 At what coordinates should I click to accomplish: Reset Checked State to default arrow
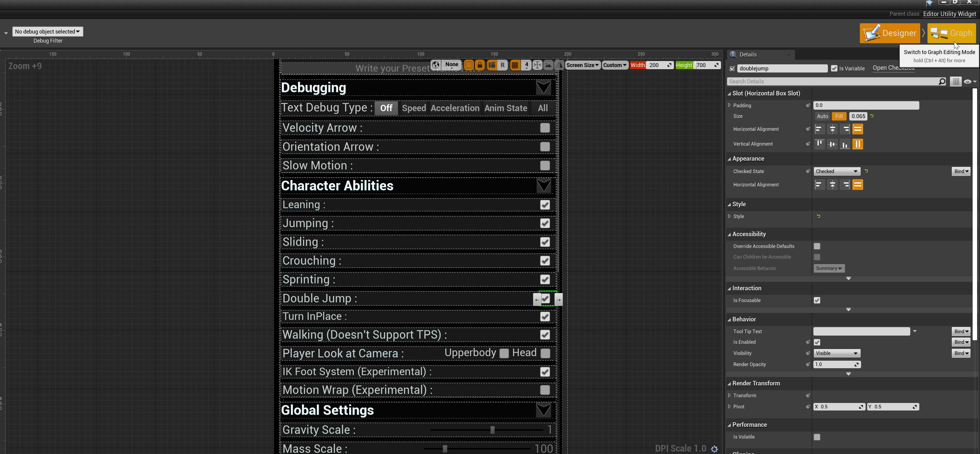pos(866,171)
